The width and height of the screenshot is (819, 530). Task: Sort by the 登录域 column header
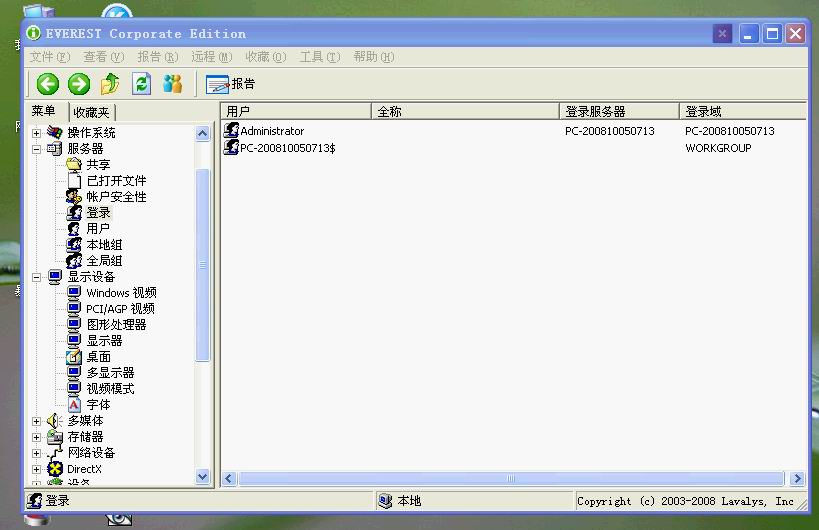click(743, 112)
